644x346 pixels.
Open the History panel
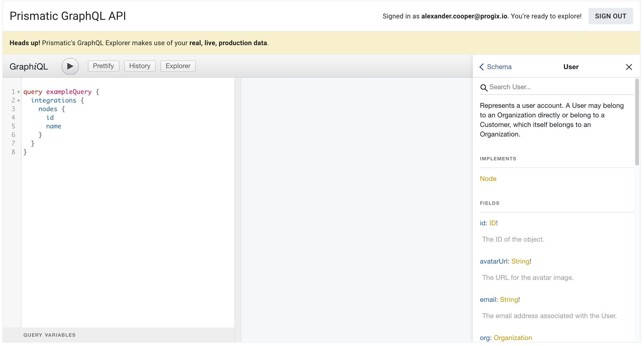140,66
